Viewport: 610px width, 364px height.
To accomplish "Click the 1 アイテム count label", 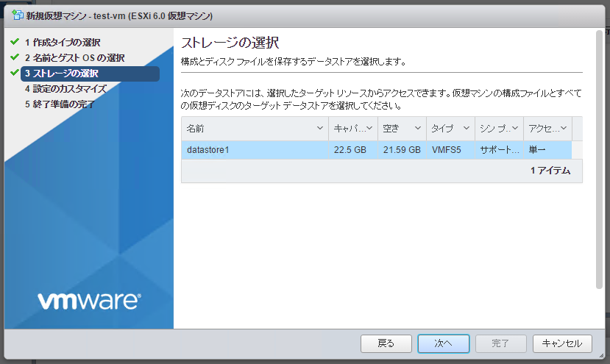I will coord(550,171).
